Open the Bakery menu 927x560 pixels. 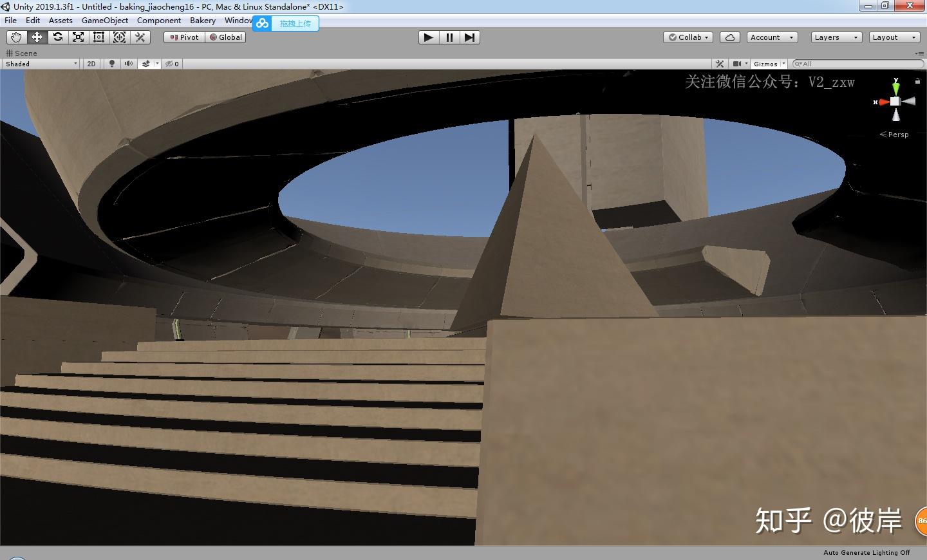[203, 21]
